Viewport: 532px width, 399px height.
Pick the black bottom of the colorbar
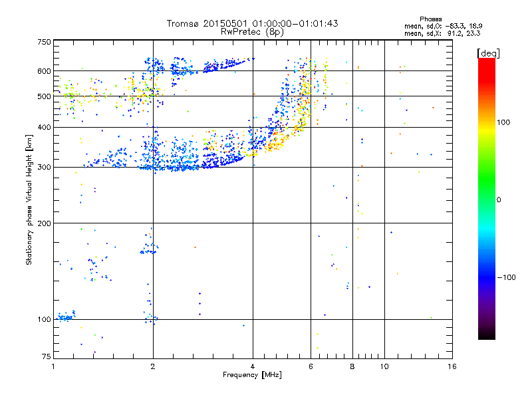tap(486, 336)
